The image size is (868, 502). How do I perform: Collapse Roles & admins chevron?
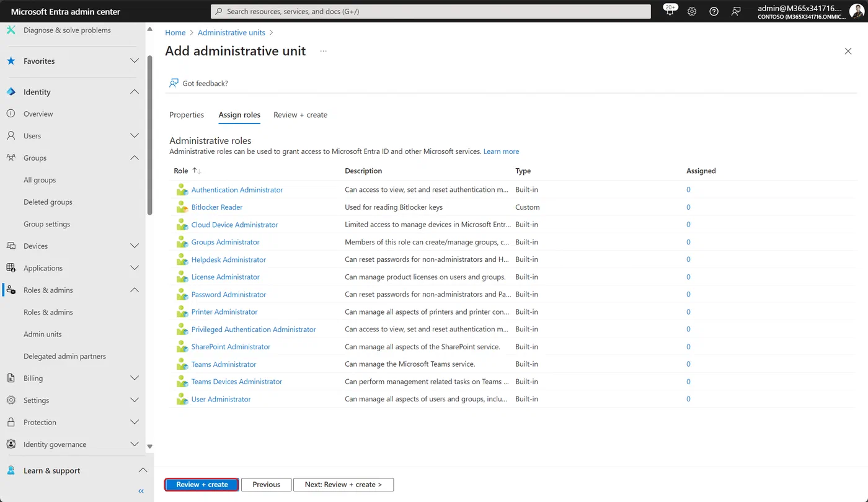tap(135, 290)
